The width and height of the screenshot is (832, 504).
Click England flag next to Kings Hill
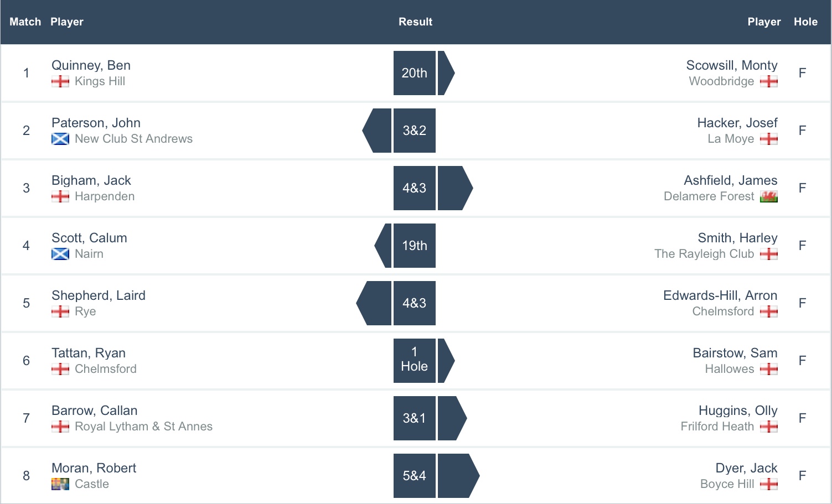pyautogui.click(x=60, y=81)
